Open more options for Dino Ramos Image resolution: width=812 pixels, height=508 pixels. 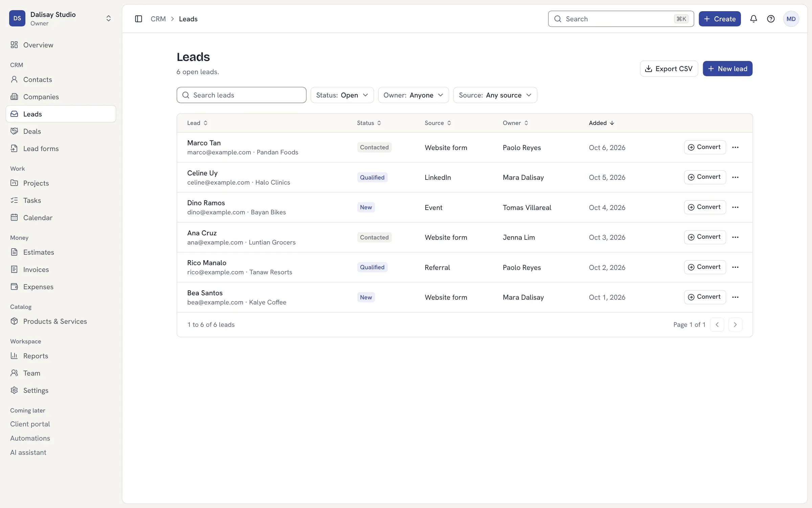pyautogui.click(x=735, y=207)
